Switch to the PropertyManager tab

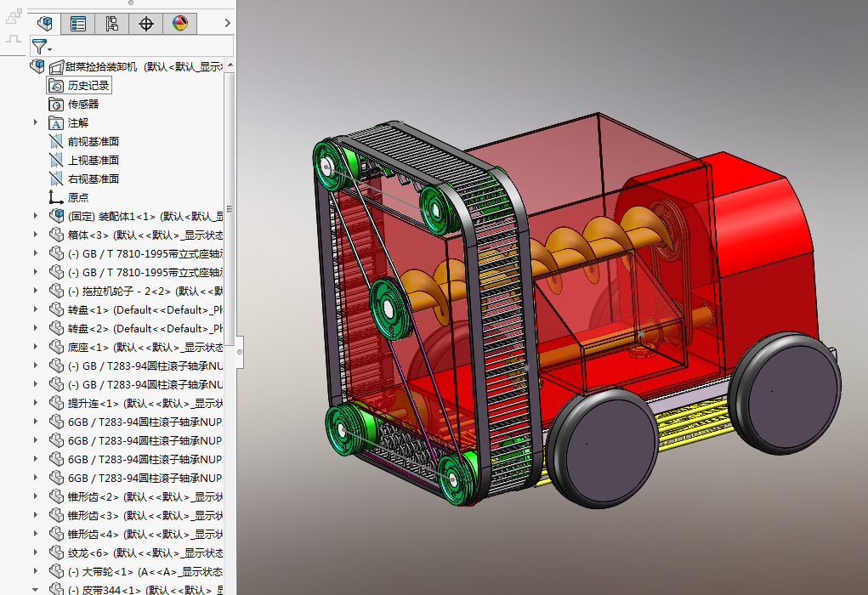pyautogui.click(x=78, y=23)
